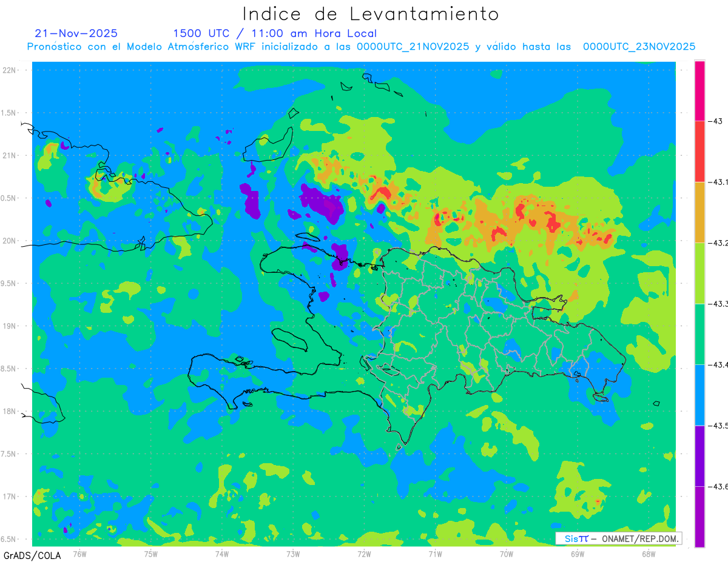Select the legend value '-43.6'

718,487
